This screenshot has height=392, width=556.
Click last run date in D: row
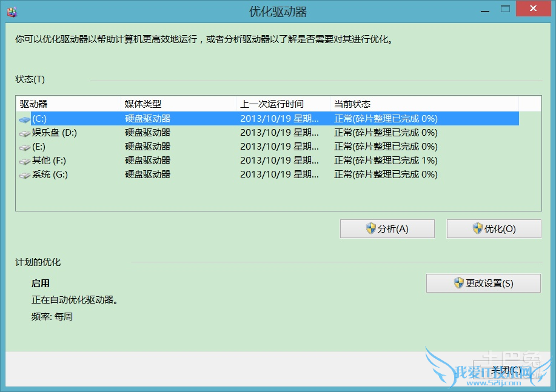click(280, 133)
